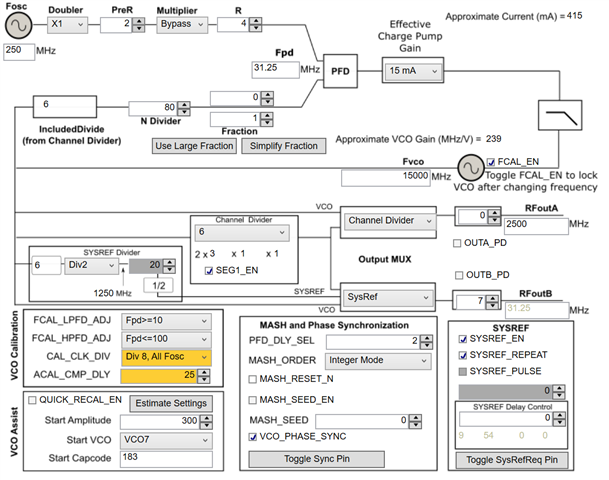
Task: Open the Multiplier Bypass dropdown
Action: 182,24
